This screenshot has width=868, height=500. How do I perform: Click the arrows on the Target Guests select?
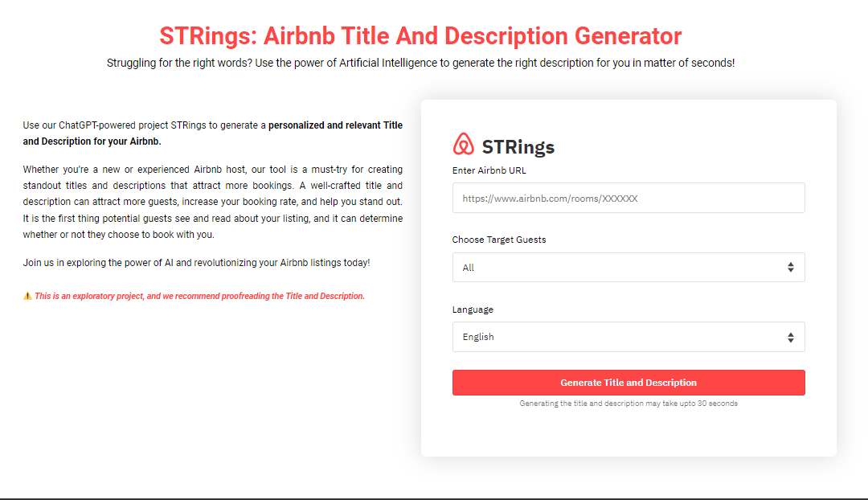coord(791,268)
